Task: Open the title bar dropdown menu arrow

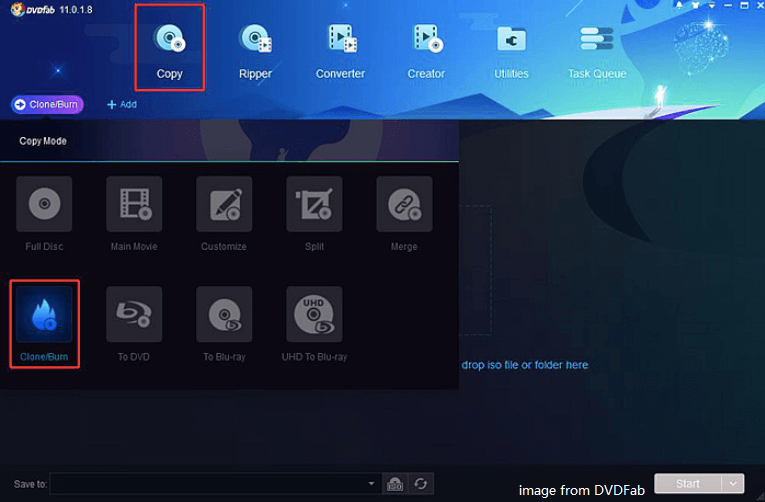Action: (712, 5)
